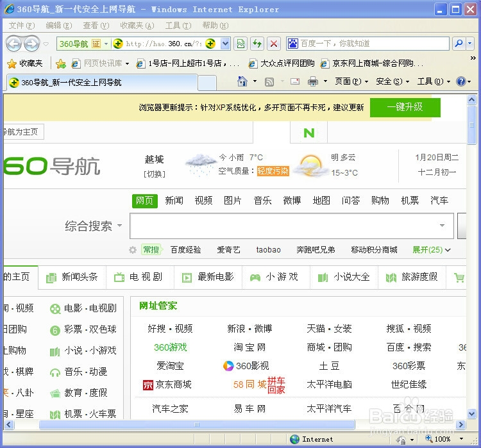This screenshot has width=481, height=448.
Task: Expand the 展开(25) hot searches list
Action: click(432, 250)
